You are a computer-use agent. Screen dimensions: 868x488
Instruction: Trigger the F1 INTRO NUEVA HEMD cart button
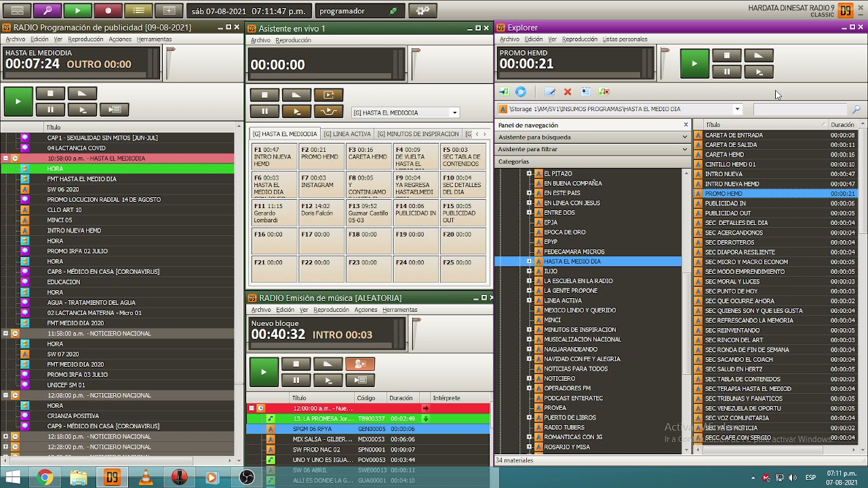(x=274, y=157)
